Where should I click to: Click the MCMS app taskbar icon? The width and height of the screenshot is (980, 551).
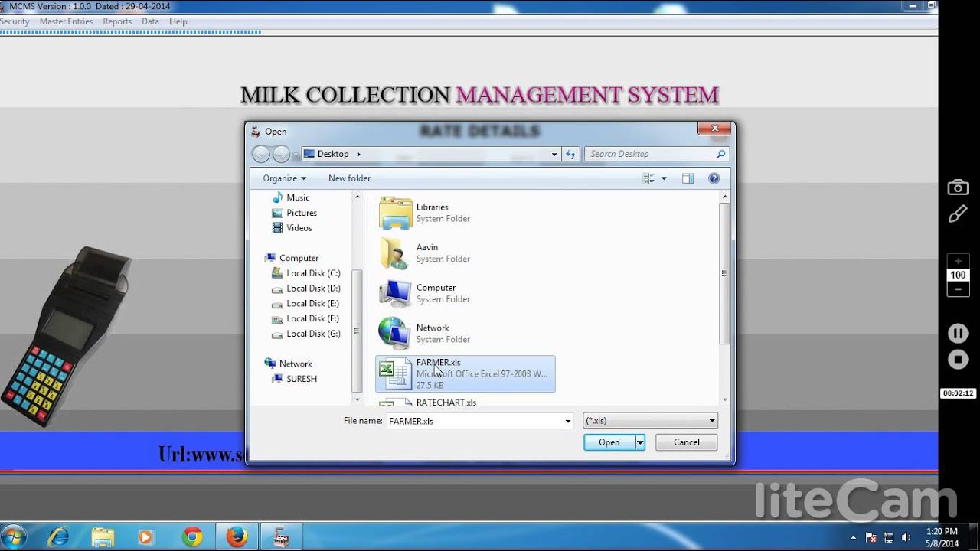282,537
